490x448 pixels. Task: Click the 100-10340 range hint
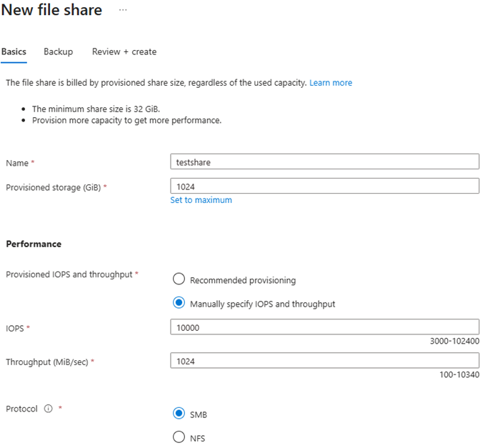(x=459, y=374)
